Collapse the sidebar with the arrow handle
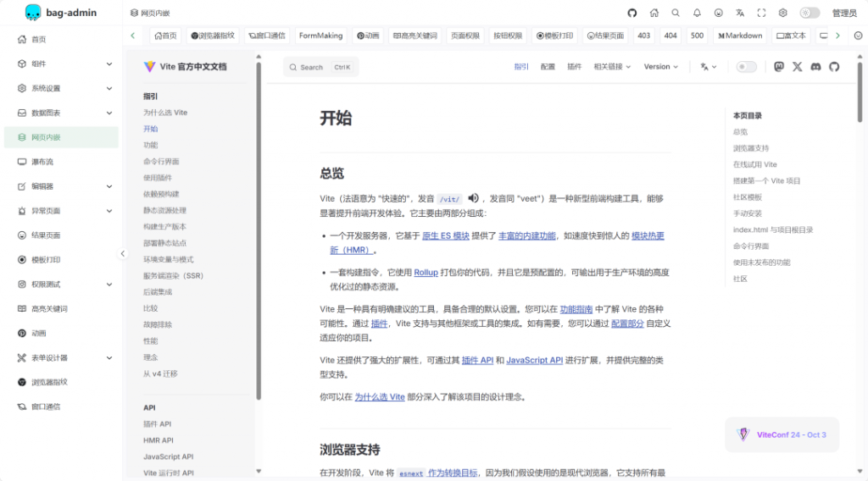 (x=122, y=254)
